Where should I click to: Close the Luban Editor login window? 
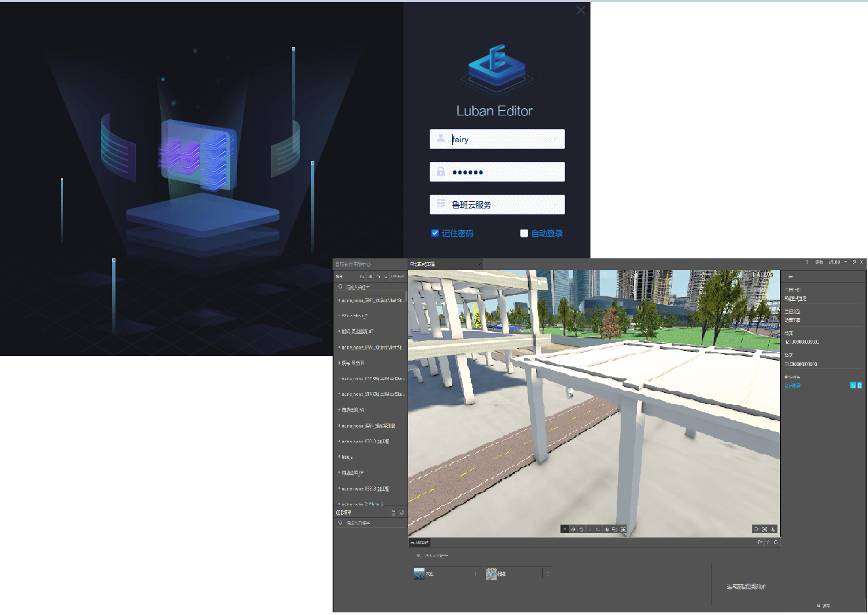click(x=581, y=10)
